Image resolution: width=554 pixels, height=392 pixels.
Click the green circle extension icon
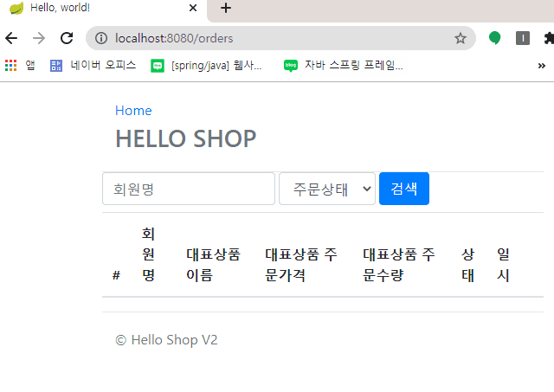coord(494,38)
